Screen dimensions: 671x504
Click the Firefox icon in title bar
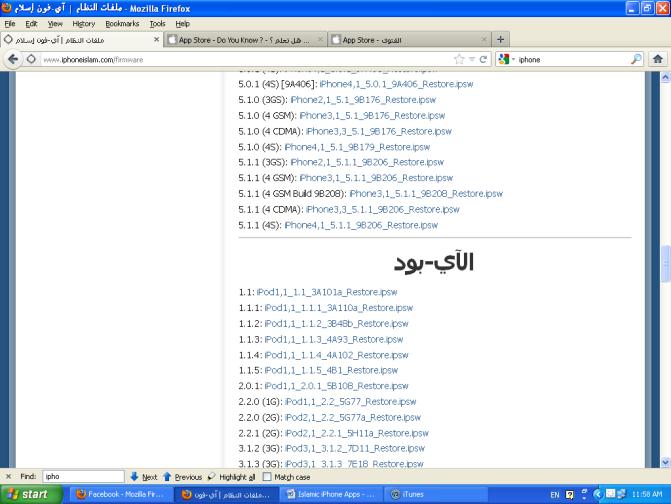pos(6,8)
